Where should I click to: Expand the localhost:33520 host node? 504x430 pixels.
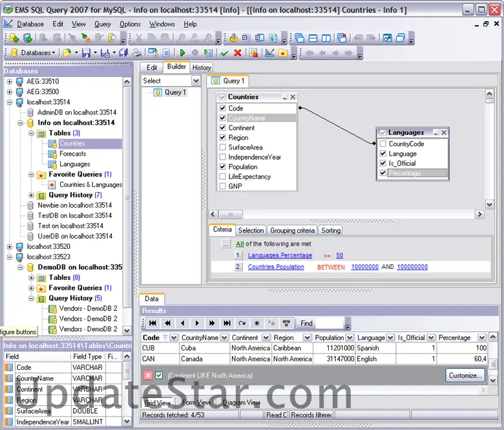[10, 246]
